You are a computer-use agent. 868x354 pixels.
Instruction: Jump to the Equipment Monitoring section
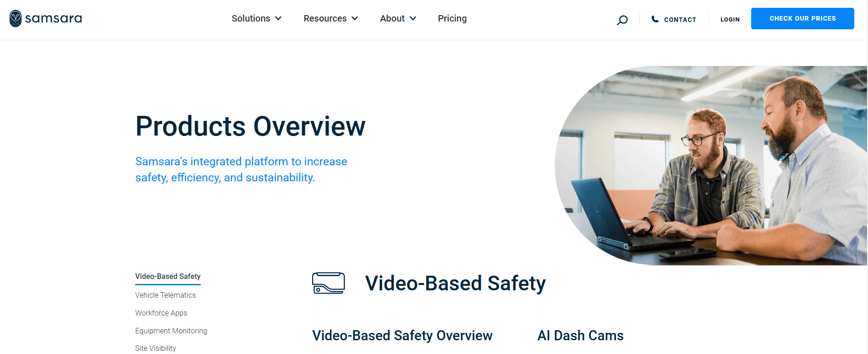click(x=171, y=331)
